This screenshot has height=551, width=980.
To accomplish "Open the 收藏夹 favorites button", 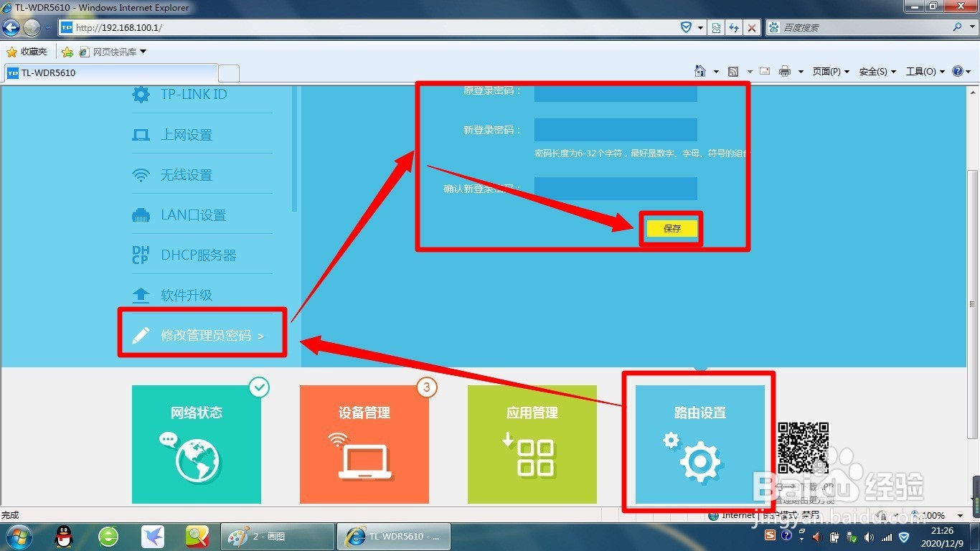I will pos(27,52).
